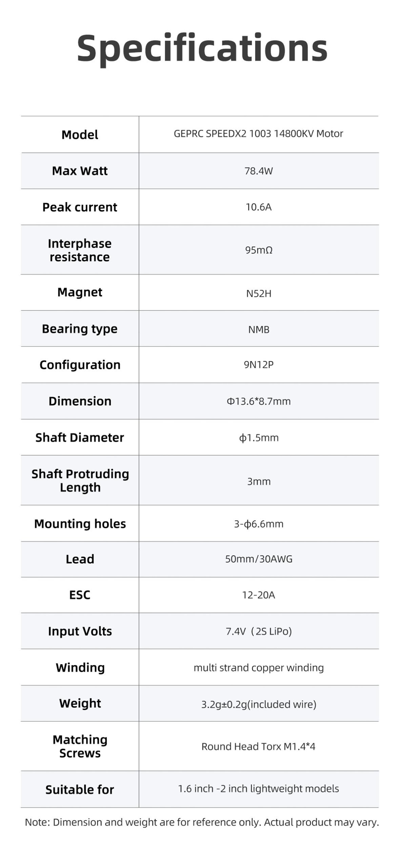Click the note about dimension and weight
This screenshot has height=868, width=404.
tap(202, 822)
